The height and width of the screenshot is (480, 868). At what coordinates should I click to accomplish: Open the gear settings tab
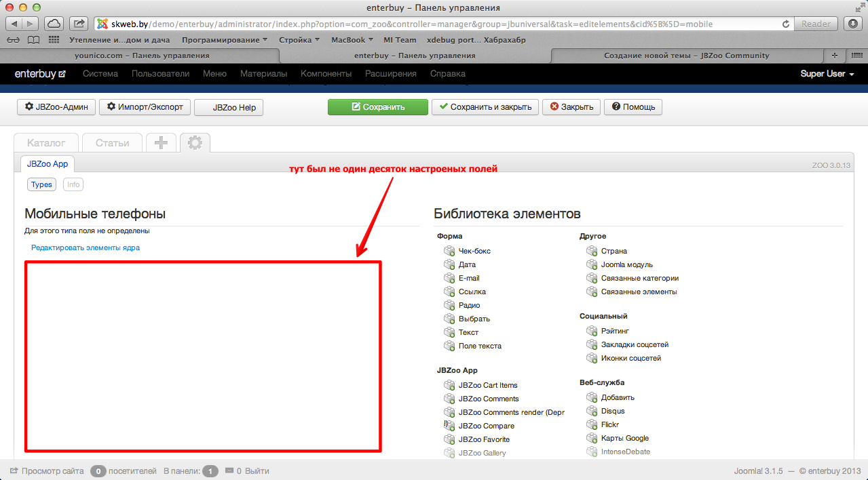[195, 142]
